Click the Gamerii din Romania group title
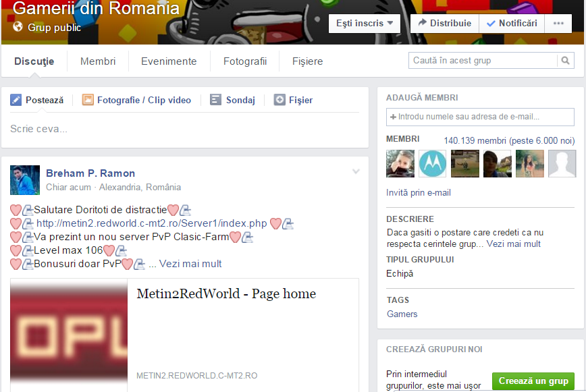This screenshot has width=586, height=392. coord(96,8)
